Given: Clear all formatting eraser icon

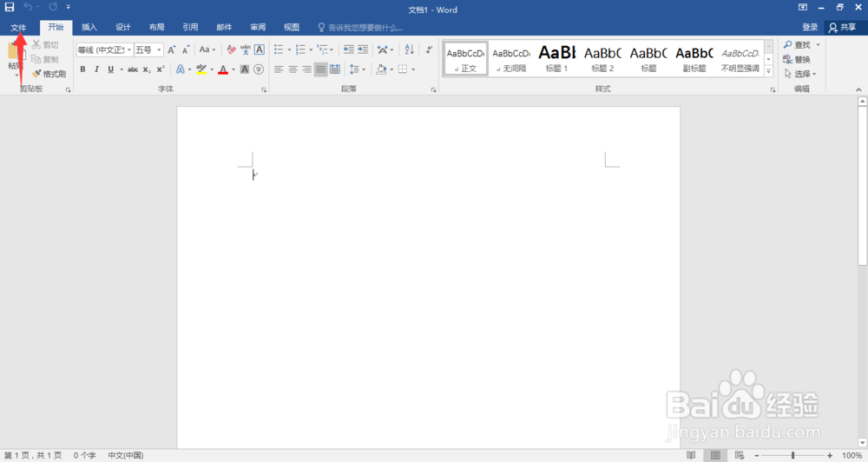Looking at the screenshot, I should click(x=232, y=49).
